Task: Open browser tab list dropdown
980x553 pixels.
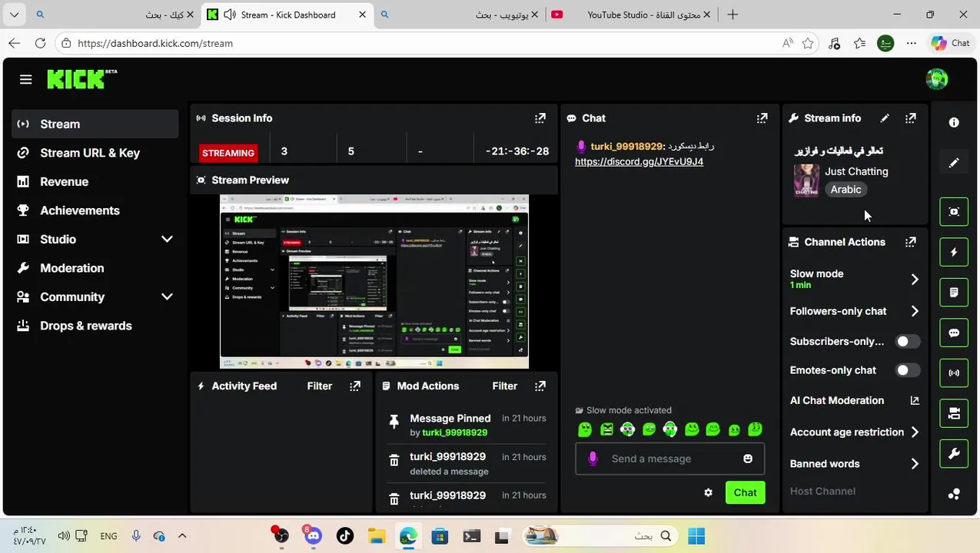Action: click(x=15, y=15)
